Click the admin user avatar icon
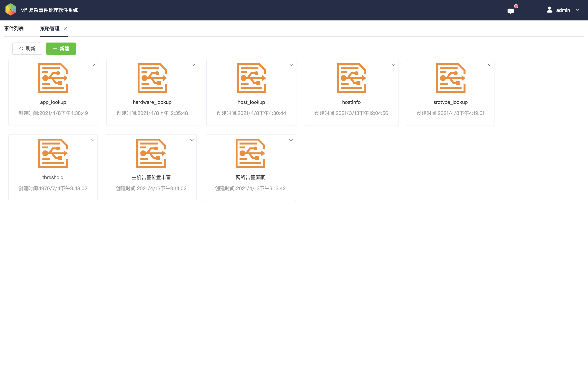The image size is (588, 368). [549, 10]
